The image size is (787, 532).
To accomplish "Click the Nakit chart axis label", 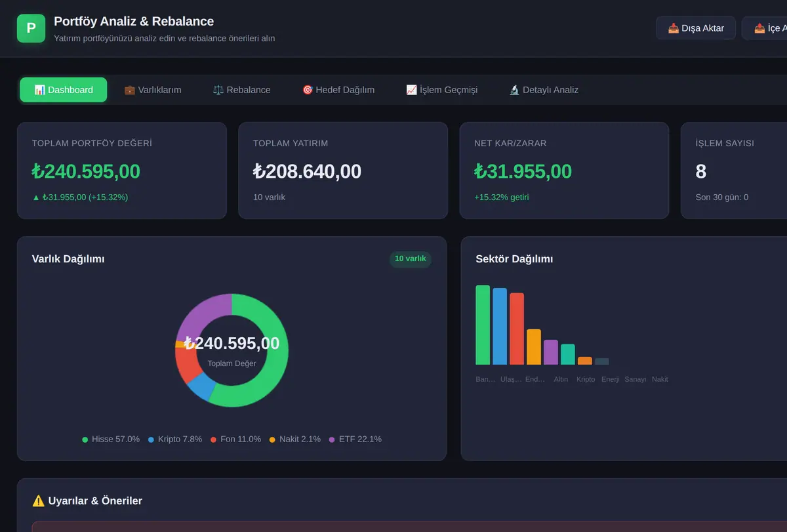I will 660,379.
